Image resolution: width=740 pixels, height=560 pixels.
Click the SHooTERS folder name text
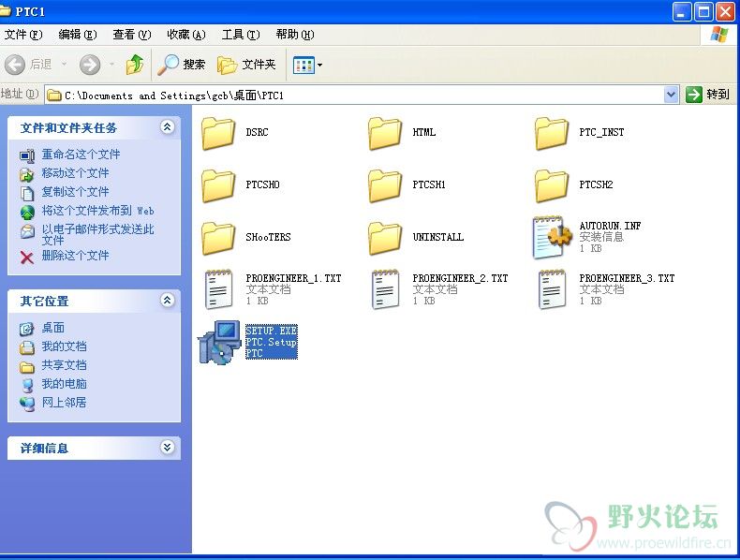coord(268,237)
